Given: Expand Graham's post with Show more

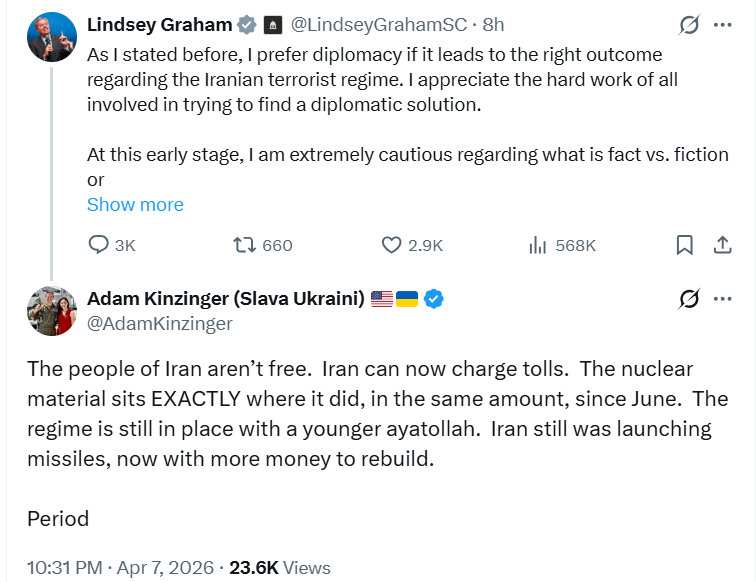Looking at the screenshot, I should pos(135,205).
